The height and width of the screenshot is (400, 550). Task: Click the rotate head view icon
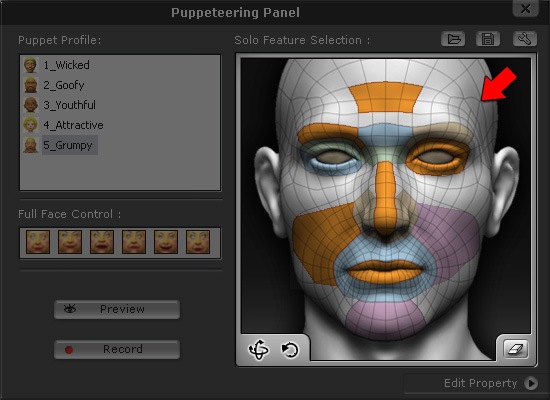click(x=259, y=349)
